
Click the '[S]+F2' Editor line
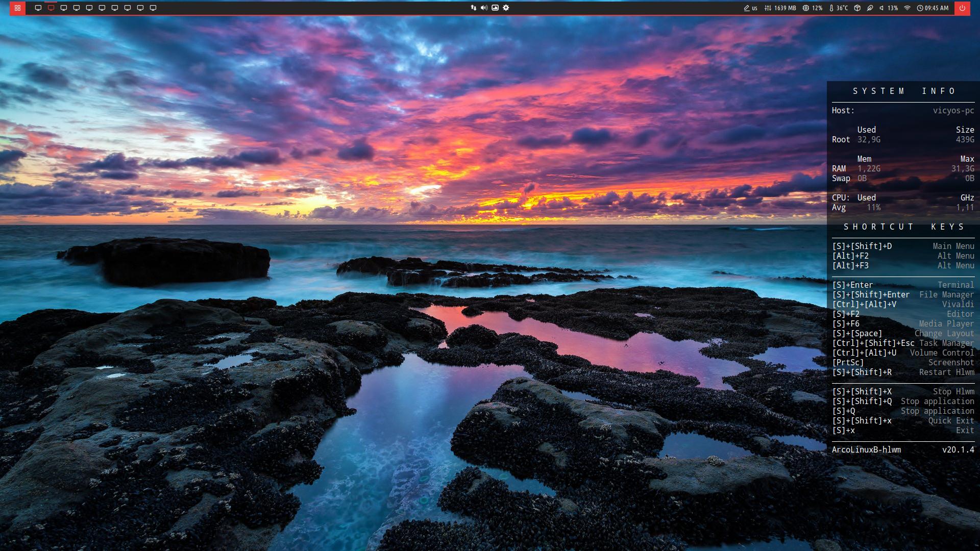click(x=903, y=314)
